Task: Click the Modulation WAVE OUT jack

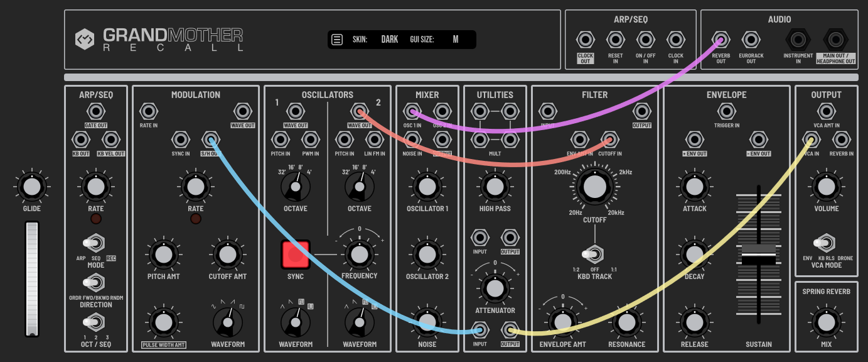Action: 243,112
